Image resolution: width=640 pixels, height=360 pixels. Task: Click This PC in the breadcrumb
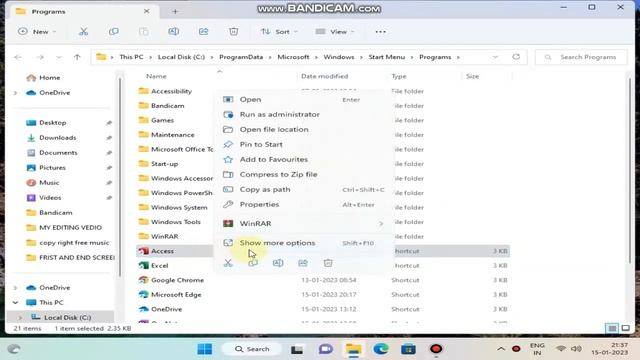tap(131, 57)
